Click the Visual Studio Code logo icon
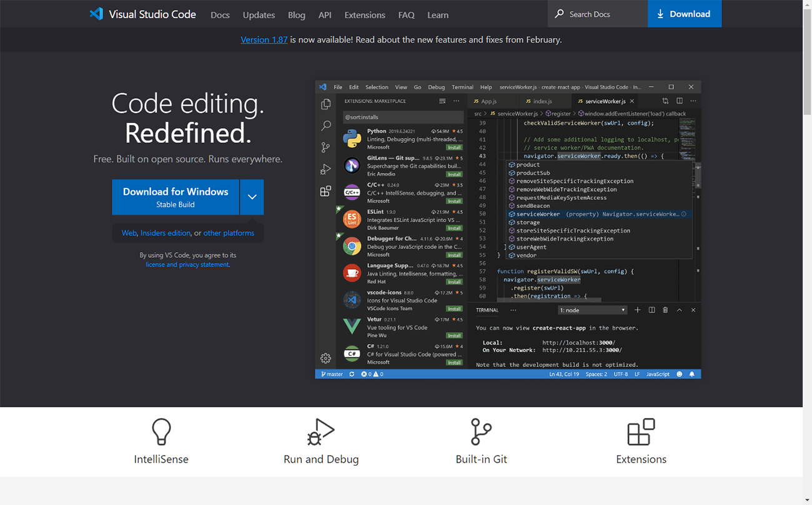 click(x=96, y=14)
